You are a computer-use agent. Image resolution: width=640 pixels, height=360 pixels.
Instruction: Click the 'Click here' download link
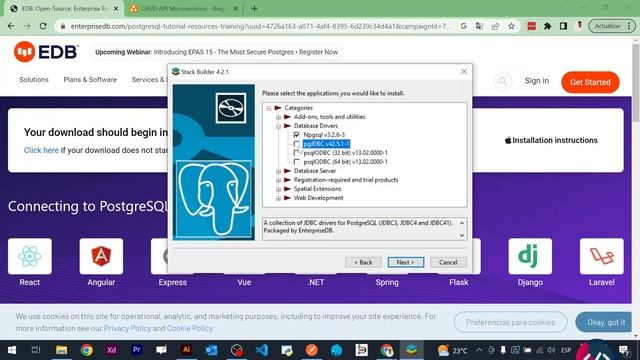(x=41, y=150)
